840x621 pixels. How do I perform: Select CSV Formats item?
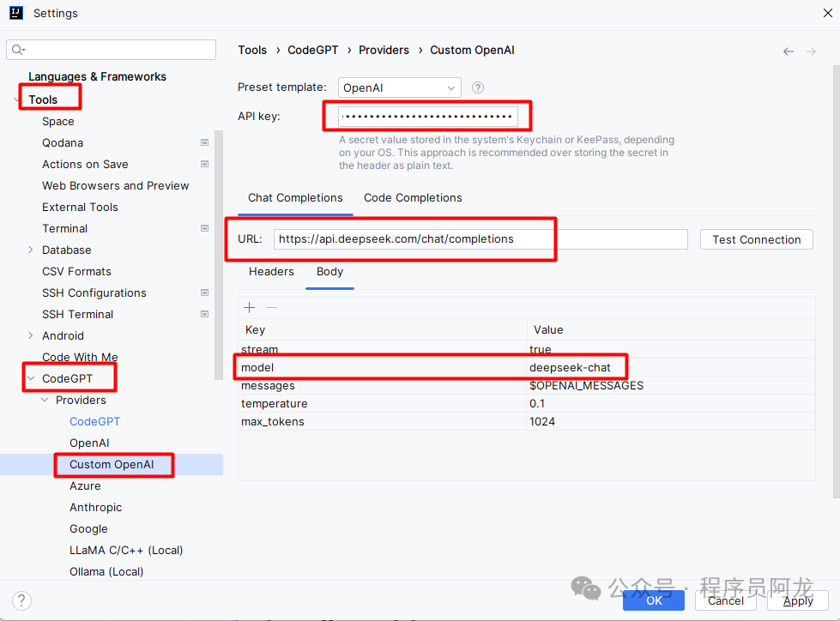[76, 271]
